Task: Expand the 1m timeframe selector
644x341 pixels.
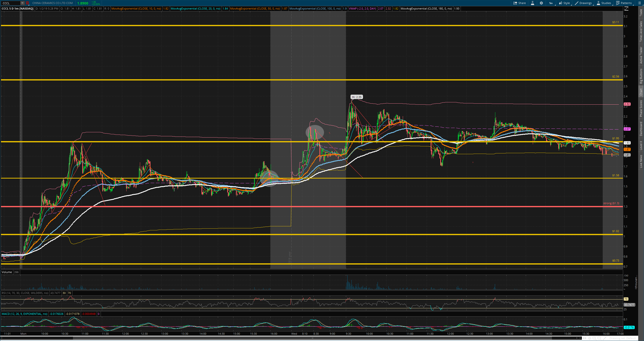Action: 551,3
